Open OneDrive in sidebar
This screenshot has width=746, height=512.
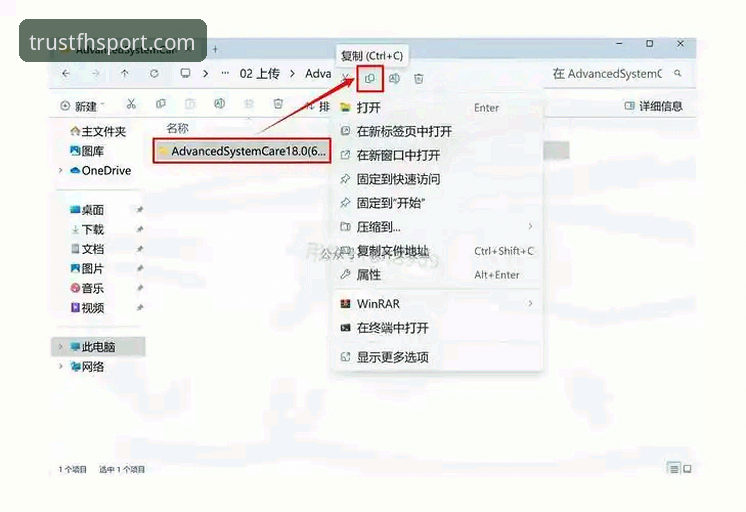click(100, 170)
